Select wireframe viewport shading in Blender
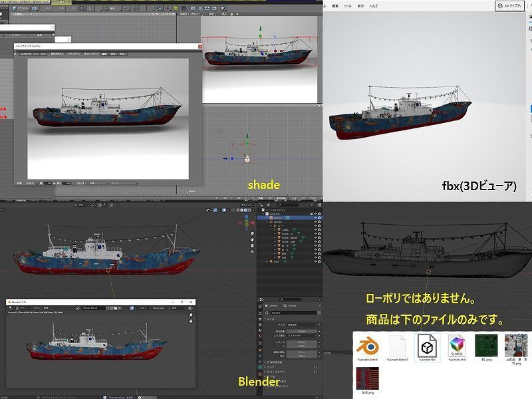 [238, 210]
